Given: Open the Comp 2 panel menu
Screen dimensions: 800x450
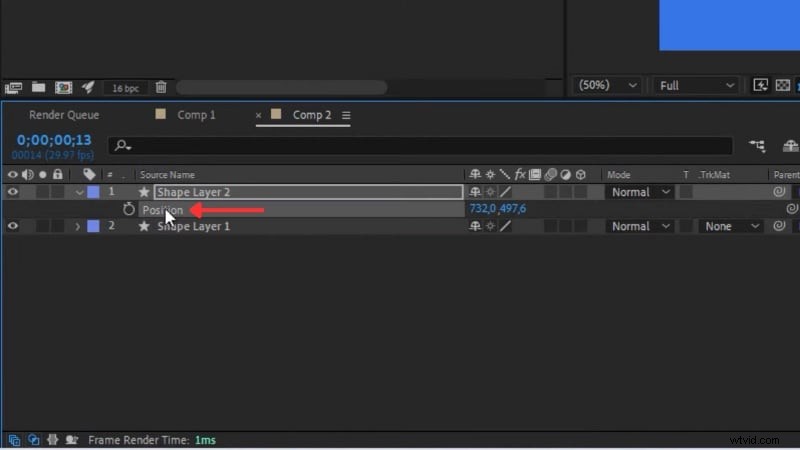Looking at the screenshot, I should 346,116.
